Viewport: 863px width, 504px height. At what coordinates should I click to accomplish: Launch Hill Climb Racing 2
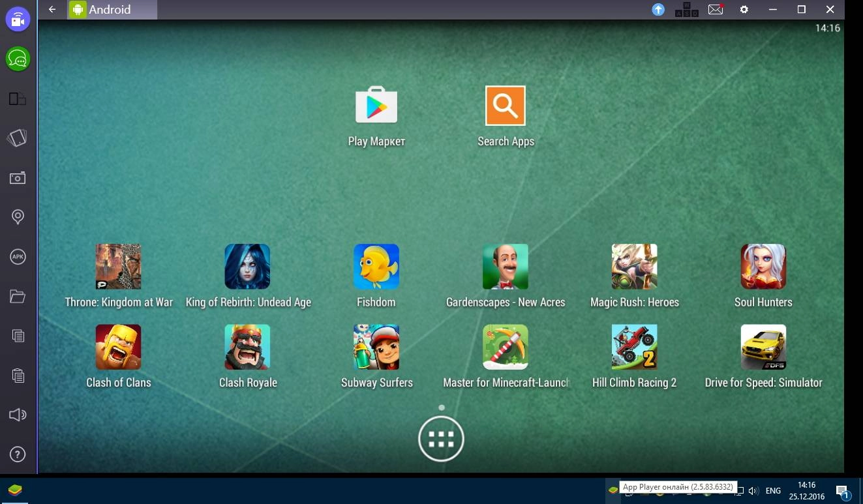[x=634, y=347]
